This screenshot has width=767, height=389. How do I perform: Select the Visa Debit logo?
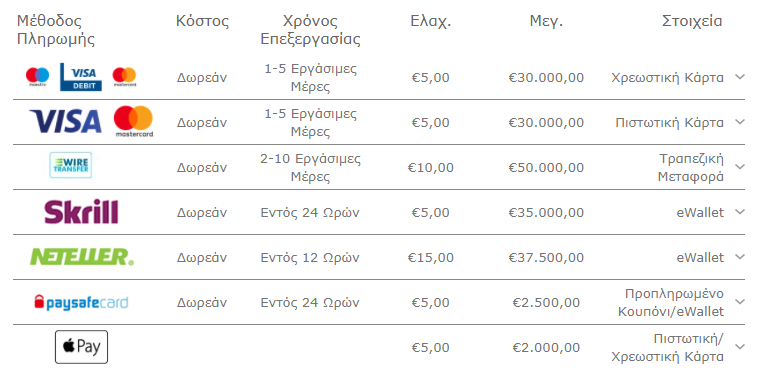81,77
